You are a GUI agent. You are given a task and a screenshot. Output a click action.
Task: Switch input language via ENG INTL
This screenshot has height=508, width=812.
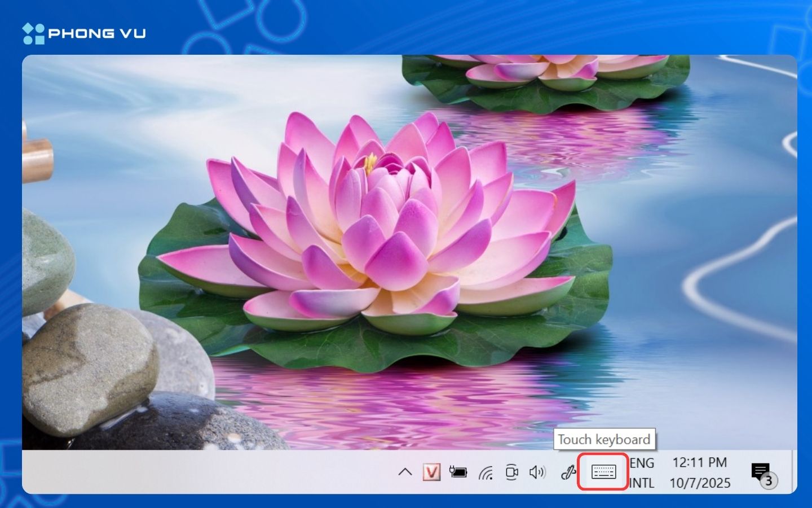pos(642,472)
